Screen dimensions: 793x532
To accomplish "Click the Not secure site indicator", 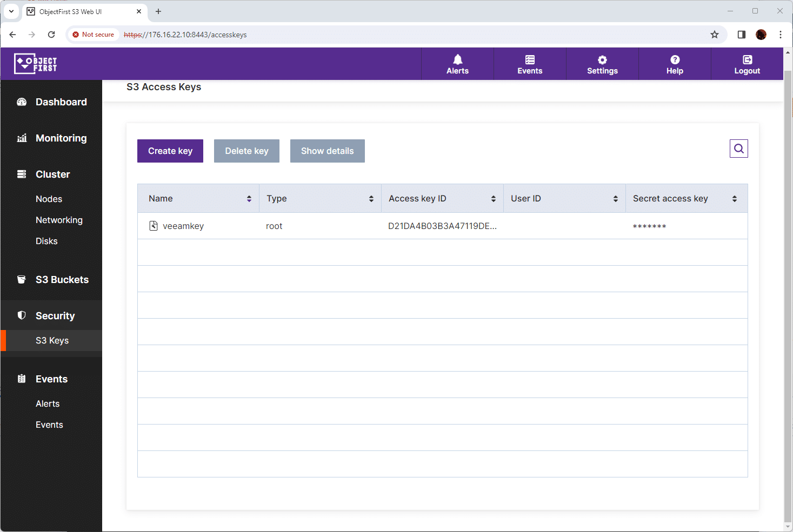I will 93,35.
